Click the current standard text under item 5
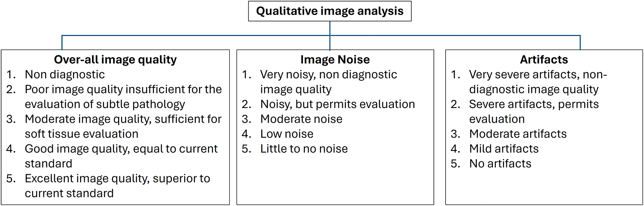This screenshot has height=206, width=644. click(x=69, y=193)
